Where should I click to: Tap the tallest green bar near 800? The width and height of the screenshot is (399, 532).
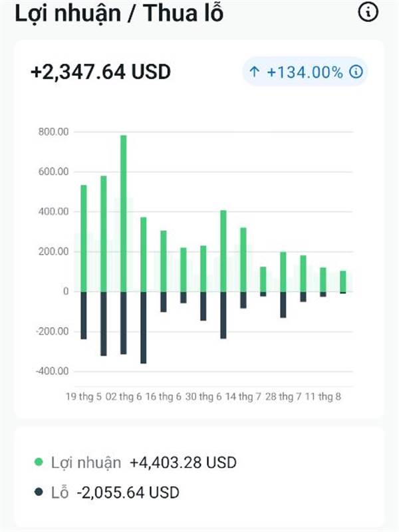(x=124, y=213)
